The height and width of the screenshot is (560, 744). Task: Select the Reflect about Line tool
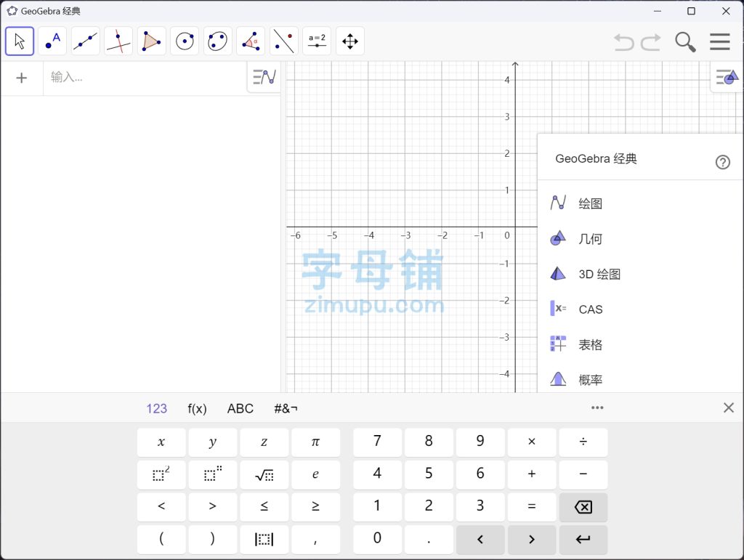click(x=284, y=41)
